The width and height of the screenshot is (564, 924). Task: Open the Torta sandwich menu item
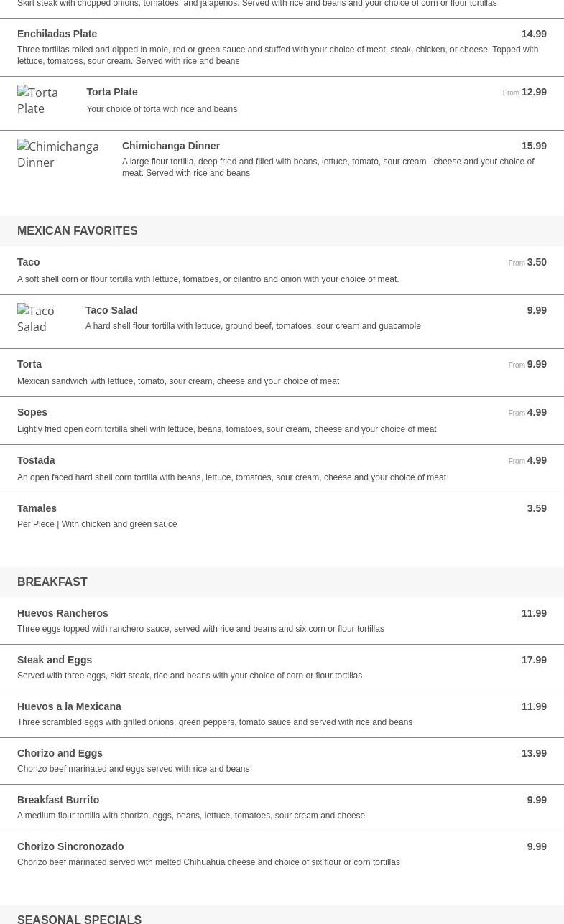(x=282, y=373)
